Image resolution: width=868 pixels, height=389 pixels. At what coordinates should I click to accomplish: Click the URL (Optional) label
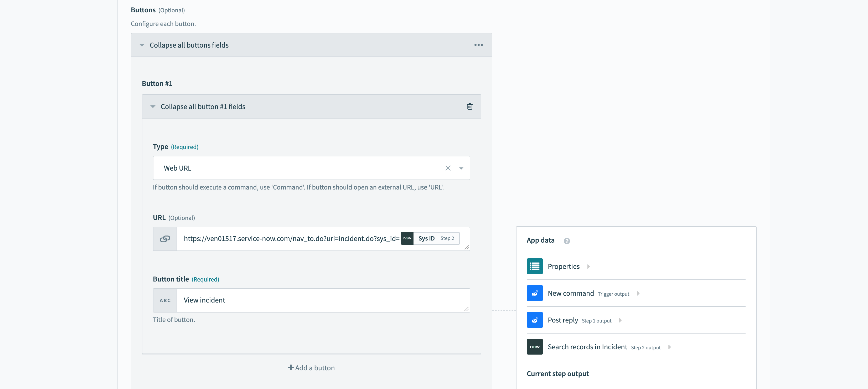pyautogui.click(x=174, y=217)
